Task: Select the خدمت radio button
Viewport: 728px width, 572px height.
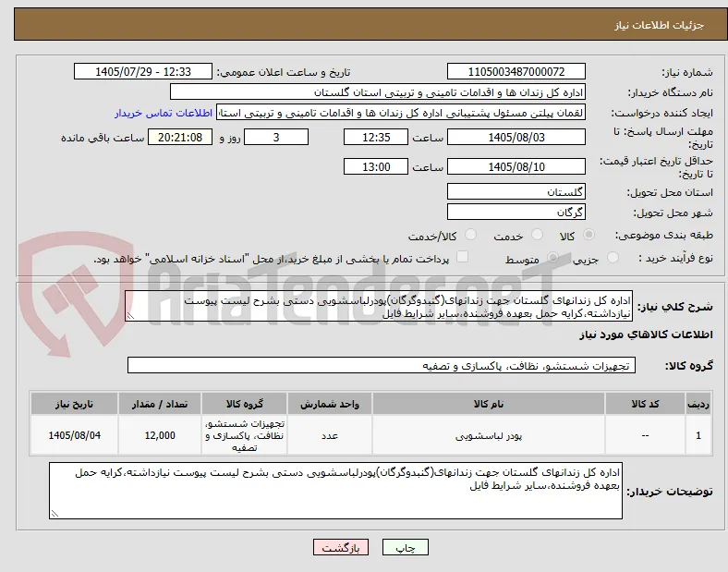Action: point(537,235)
